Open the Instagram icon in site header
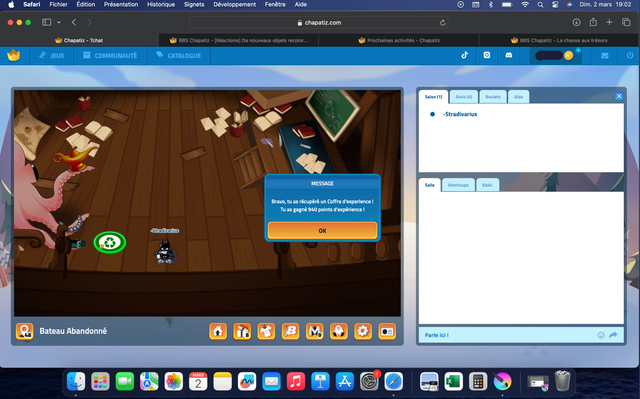Screen dimensions: 640x399 (x=487, y=55)
